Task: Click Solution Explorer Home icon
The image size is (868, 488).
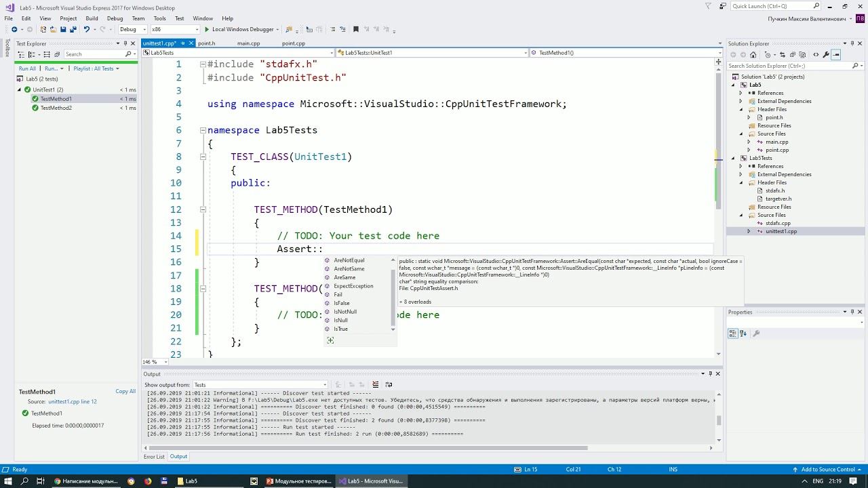Action: [x=753, y=55]
